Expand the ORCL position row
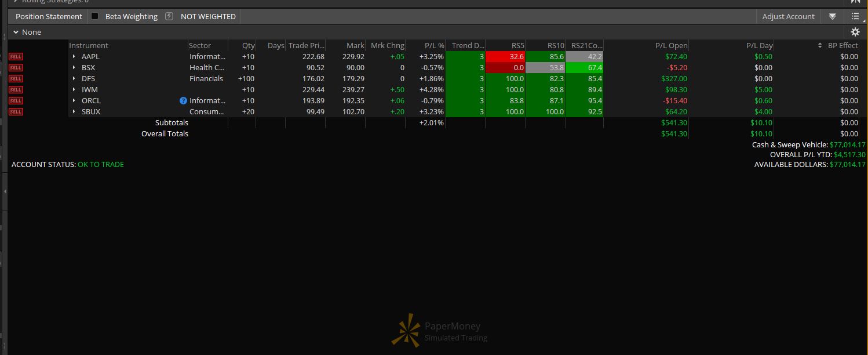The image size is (868, 355). pos(74,101)
